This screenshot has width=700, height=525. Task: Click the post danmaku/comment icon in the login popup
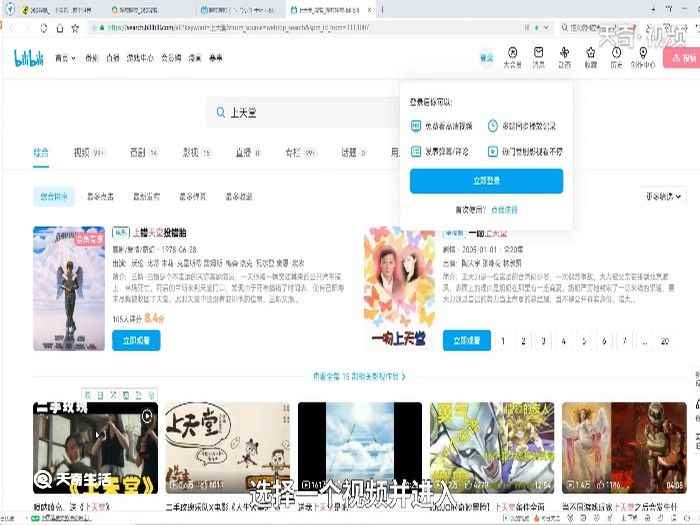(416, 152)
